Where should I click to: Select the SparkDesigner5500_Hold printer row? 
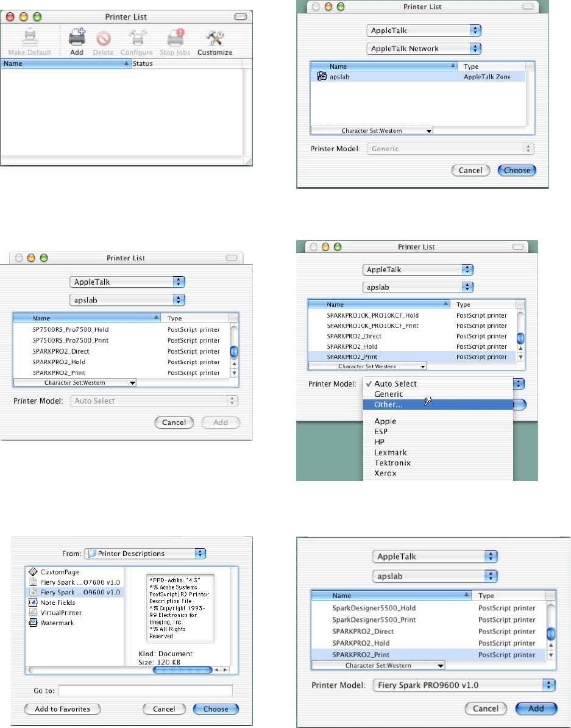pos(429,608)
